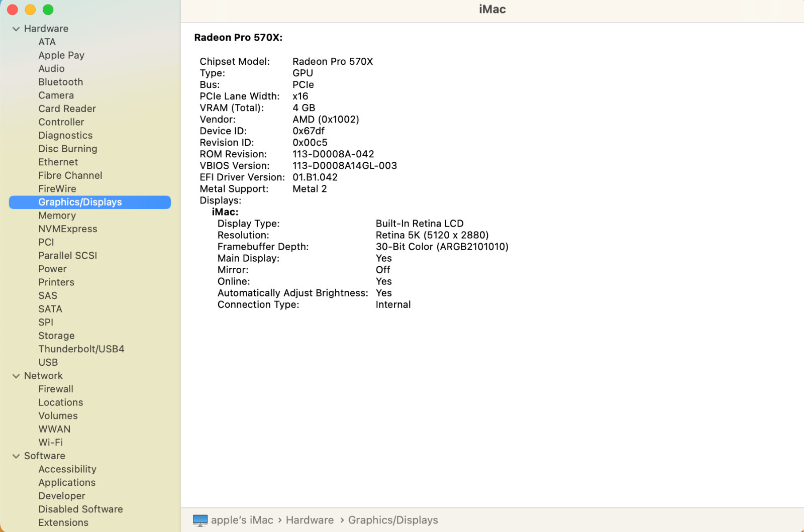The width and height of the screenshot is (804, 532).
Task: Click the Hardware category label
Action: tap(46, 29)
